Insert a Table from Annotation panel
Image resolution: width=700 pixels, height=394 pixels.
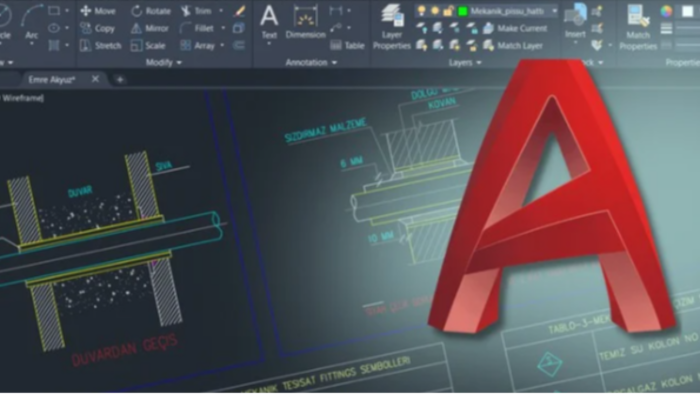click(348, 45)
